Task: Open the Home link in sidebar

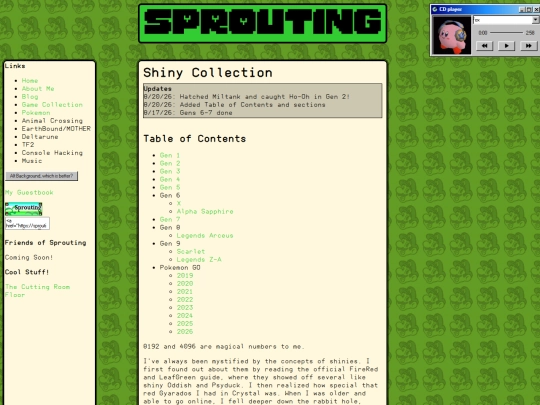Action: point(30,81)
